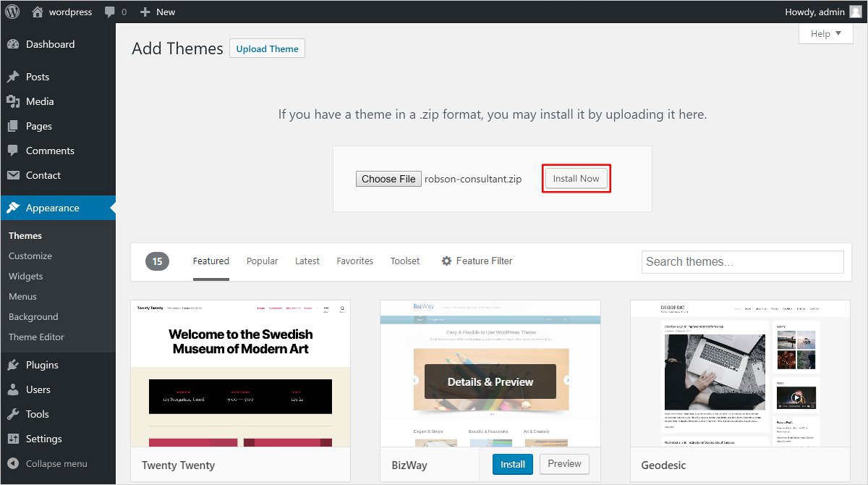Click the Settings sliders icon
The width and height of the screenshot is (868, 485).
[13, 439]
